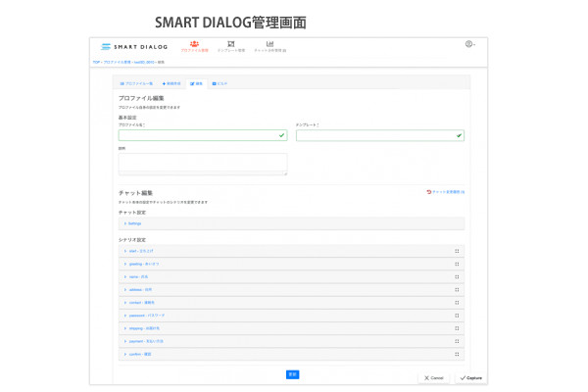Image resolution: width=588 pixels, height=392 pixels.
Task: Switch to the プロファイル一覧 tab
Action: [136, 83]
